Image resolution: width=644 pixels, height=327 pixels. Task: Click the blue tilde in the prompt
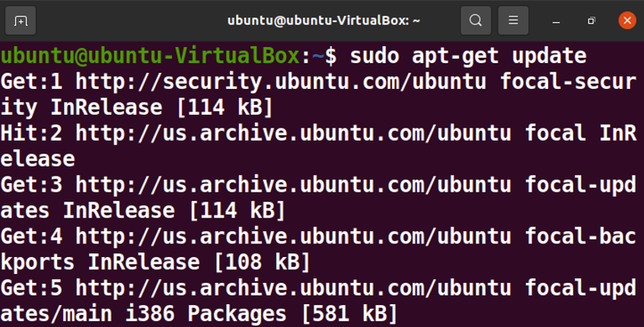tap(319, 56)
